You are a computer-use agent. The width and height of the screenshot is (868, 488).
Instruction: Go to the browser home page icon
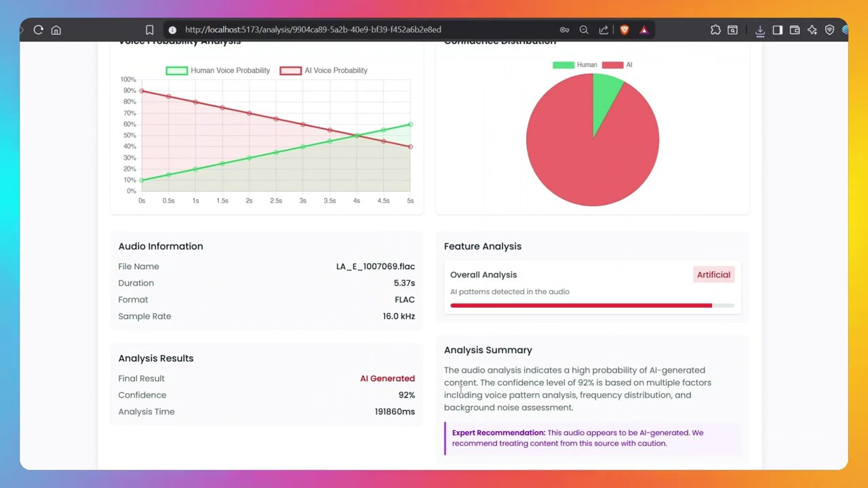coord(56,30)
